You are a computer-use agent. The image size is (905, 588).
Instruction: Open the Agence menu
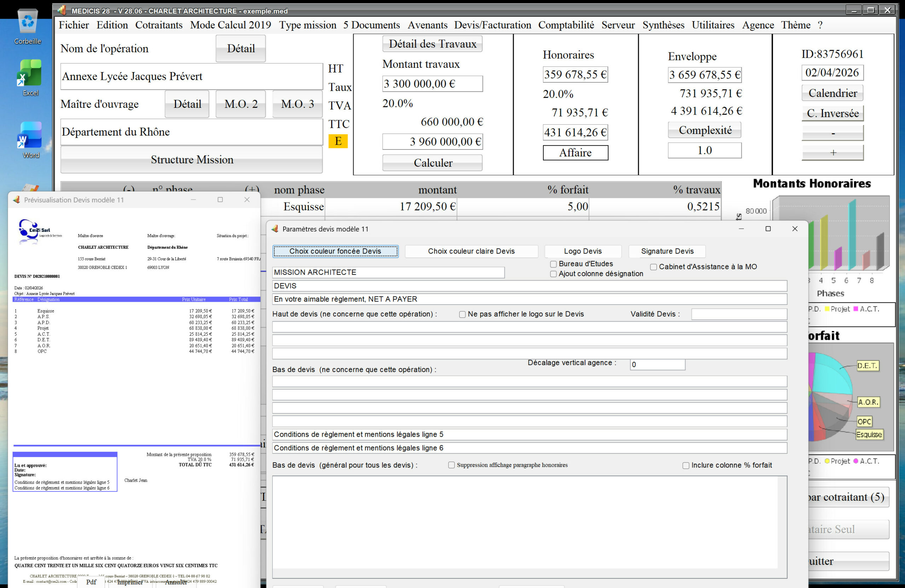758,25
